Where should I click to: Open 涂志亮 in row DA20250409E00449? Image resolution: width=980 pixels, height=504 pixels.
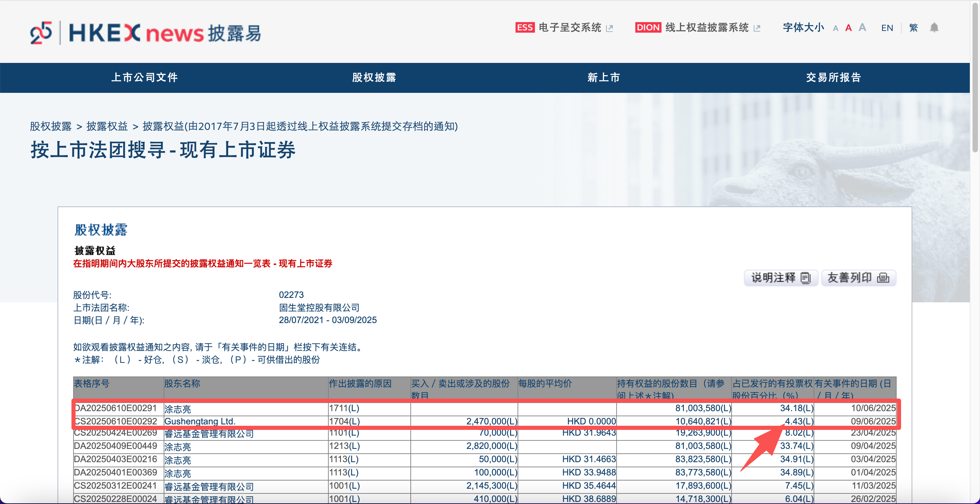click(178, 447)
